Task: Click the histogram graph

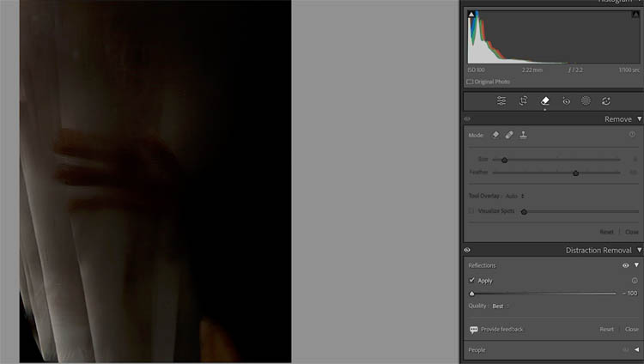Action: (554, 37)
